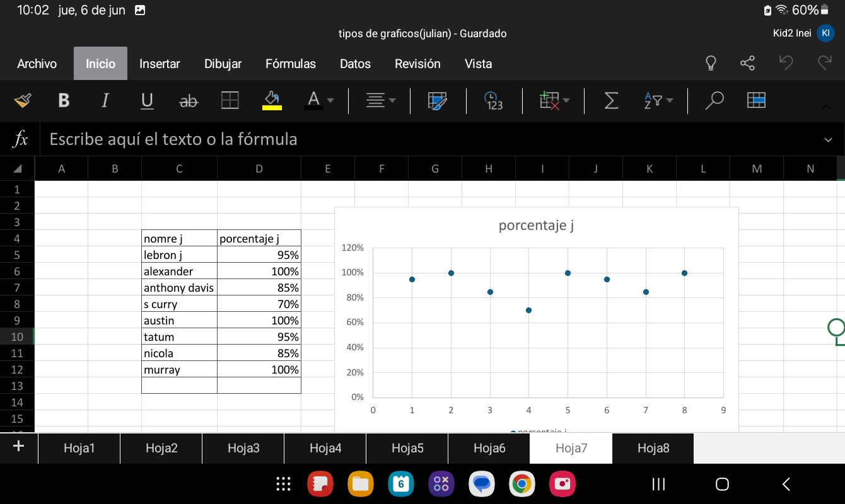Switch to the Hoja4 sheet tab
The height and width of the screenshot is (504, 845).
click(x=325, y=448)
